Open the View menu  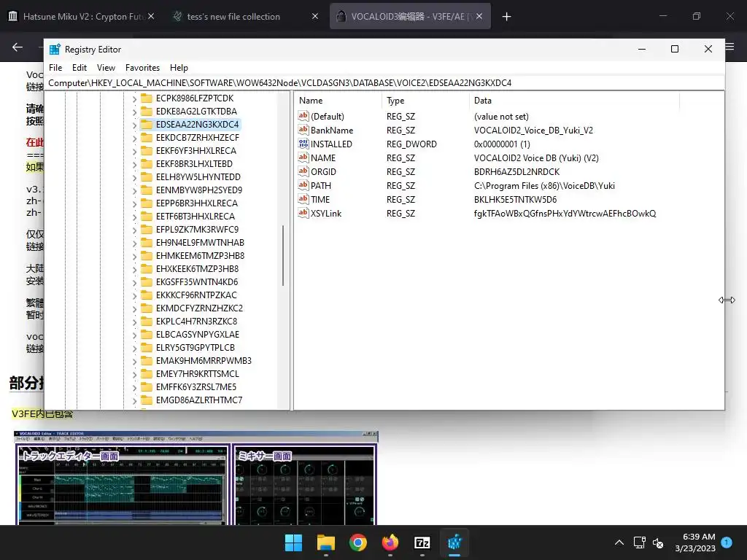click(106, 68)
